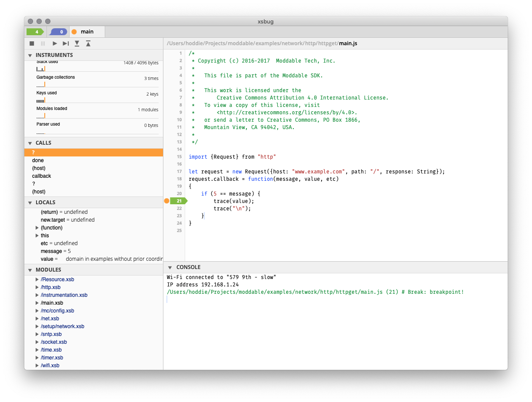Set a breakpoint on line number 15
Screen dimensions: 532x402
coord(179,157)
